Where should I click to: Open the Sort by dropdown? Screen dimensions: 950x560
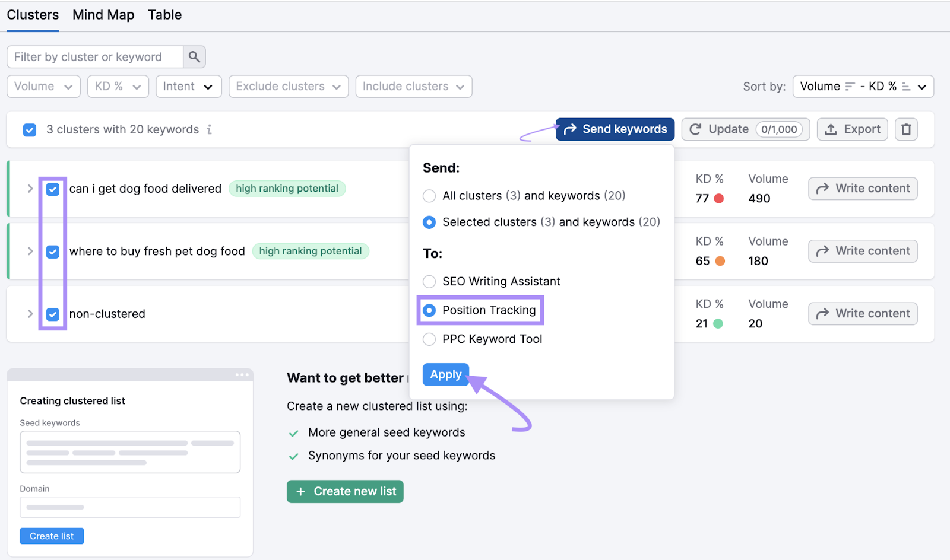pos(863,87)
